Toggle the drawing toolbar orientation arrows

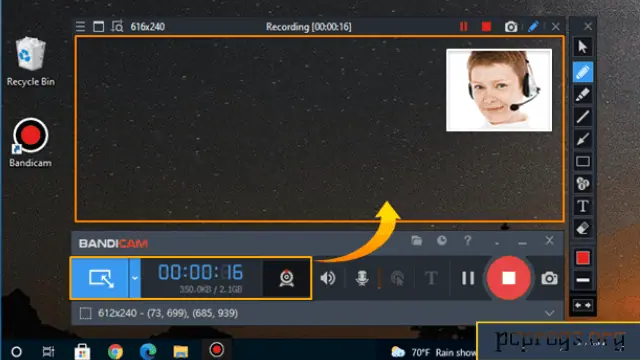pyautogui.click(x=582, y=305)
